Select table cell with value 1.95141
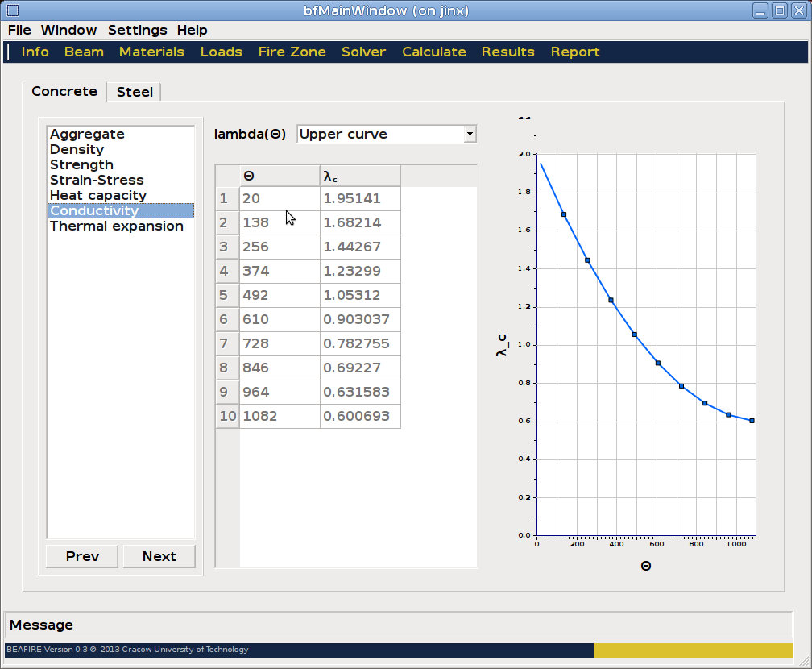This screenshot has height=669, width=812. point(359,199)
